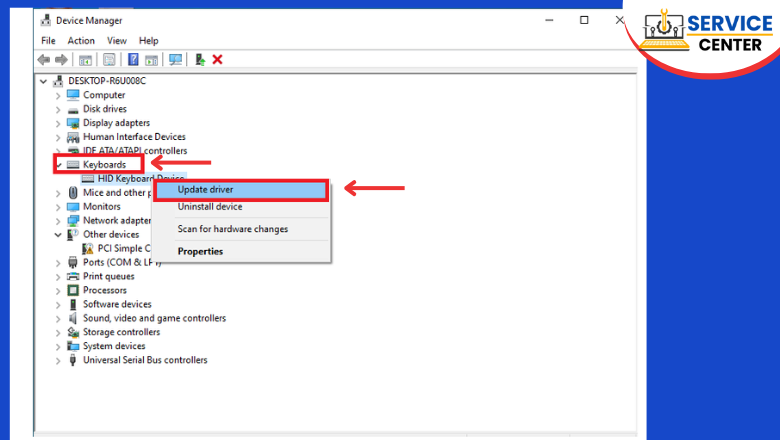Select the DESKTOP-R6U008C computer icon
Viewport: 780px width, 440px height.
click(58, 81)
